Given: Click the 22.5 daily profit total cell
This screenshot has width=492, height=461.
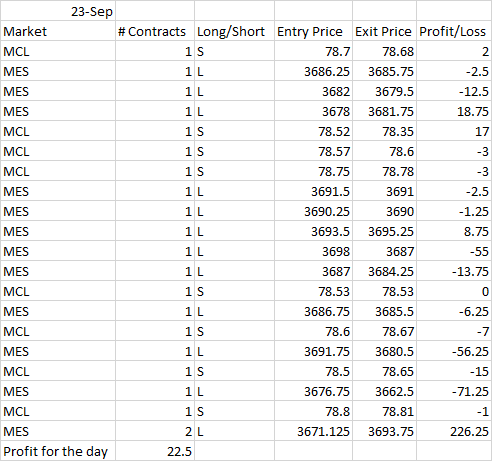Looking at the screenshot, I should pos(155,451).
